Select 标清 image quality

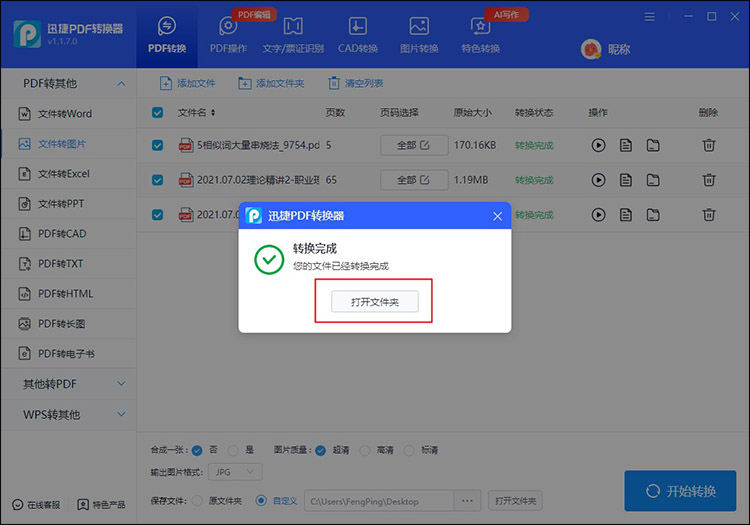pyautogui.click(x=409, y=450)
